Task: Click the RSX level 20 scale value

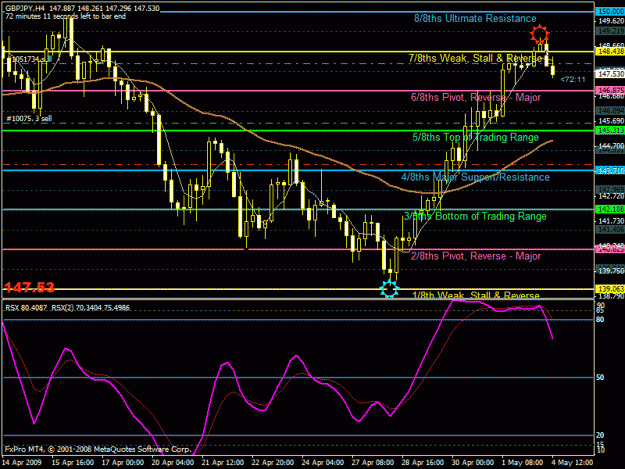Action: point(600,435)
